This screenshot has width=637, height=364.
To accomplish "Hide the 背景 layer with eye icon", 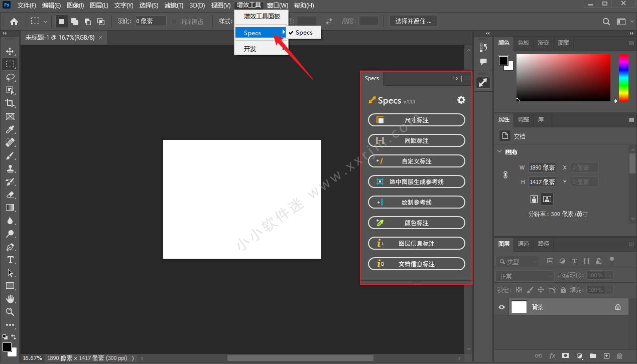I will tap(501, 307).
